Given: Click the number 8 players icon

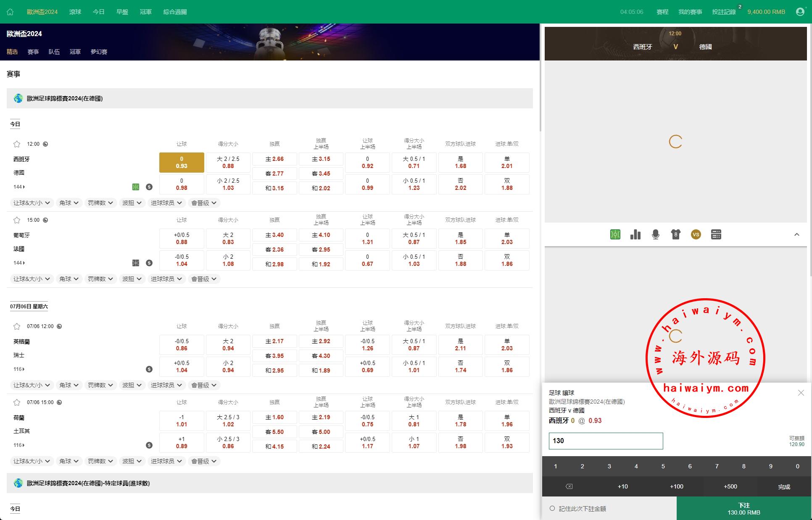Looking at the screenshot, I should click(x=675, y=234).
